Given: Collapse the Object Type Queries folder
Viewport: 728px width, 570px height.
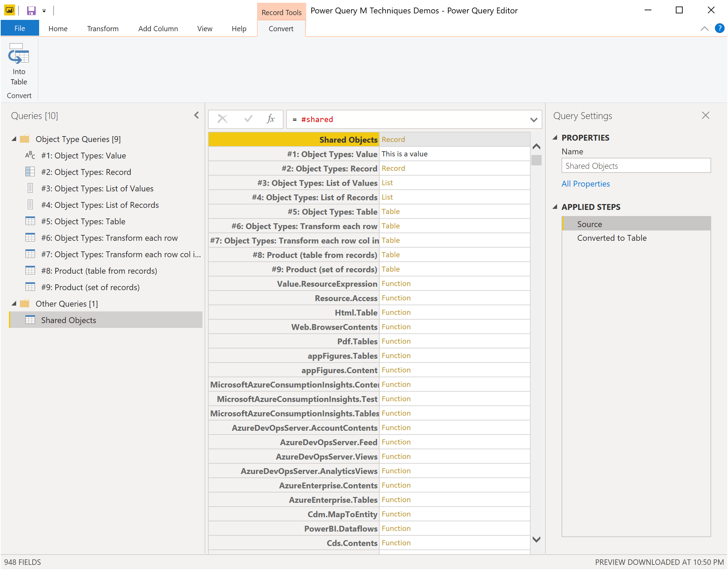Looking at the screenshot, I should pos(14,139).
